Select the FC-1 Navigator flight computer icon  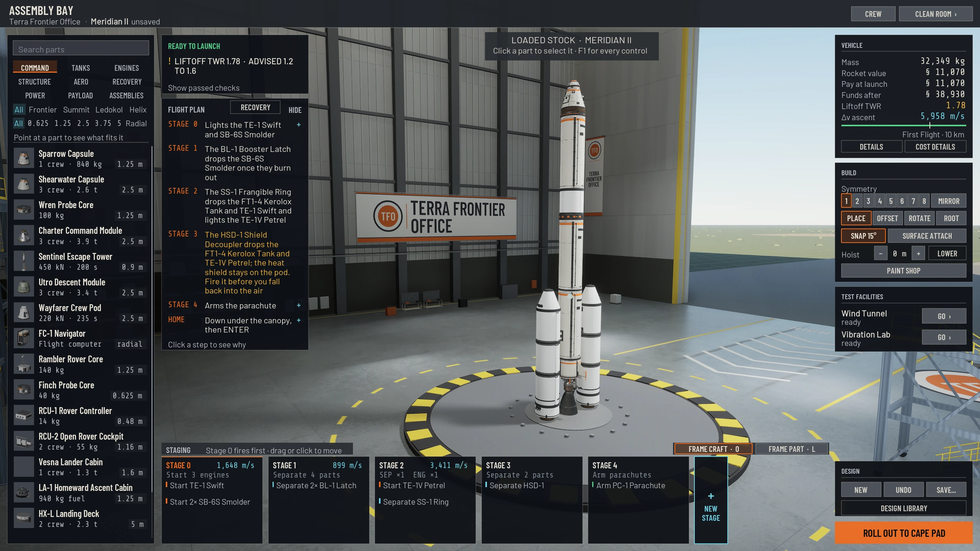tap(24, 338)
